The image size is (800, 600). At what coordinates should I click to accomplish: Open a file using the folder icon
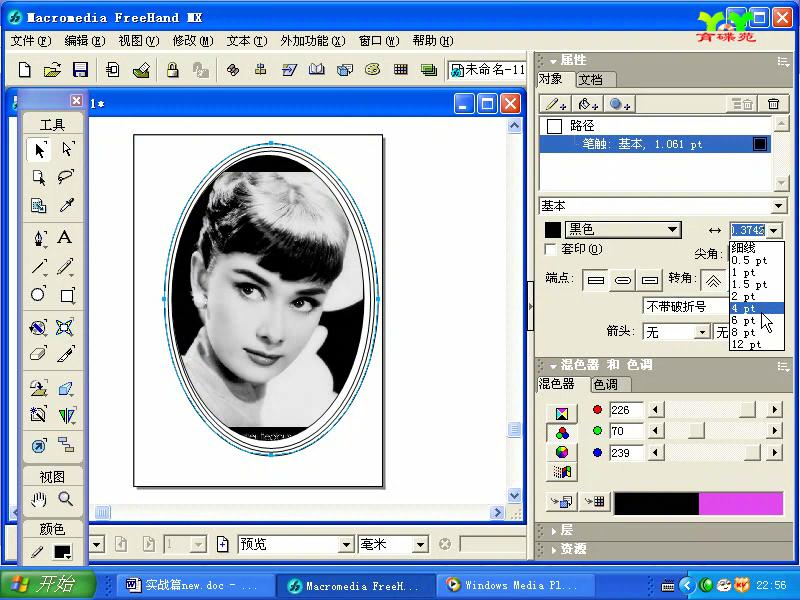point(52,70)
